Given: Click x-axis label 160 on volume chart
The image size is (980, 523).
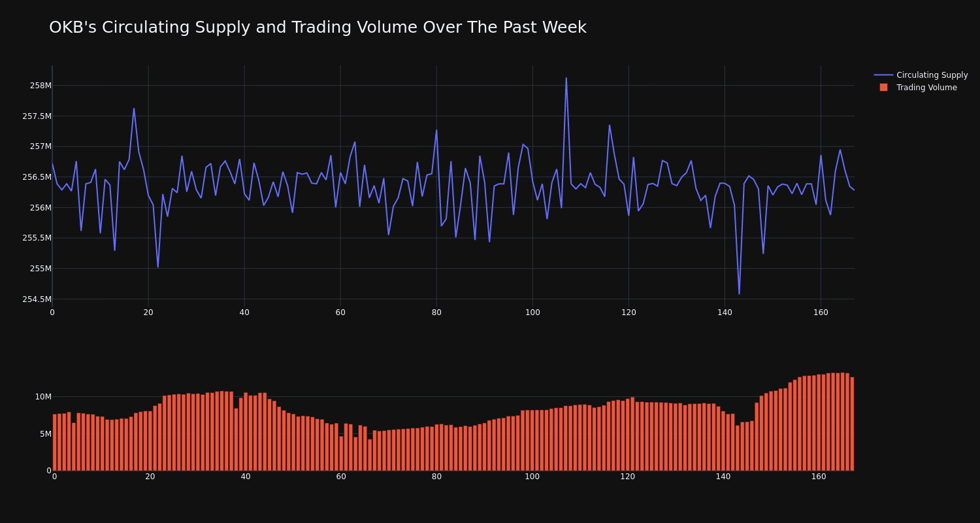Looking at the screenshot, I should pos(819,477).
